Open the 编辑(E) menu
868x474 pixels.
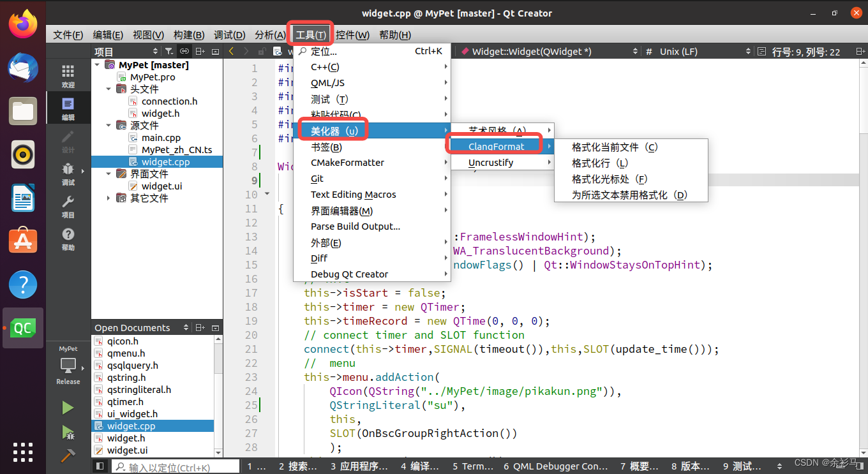108,35
